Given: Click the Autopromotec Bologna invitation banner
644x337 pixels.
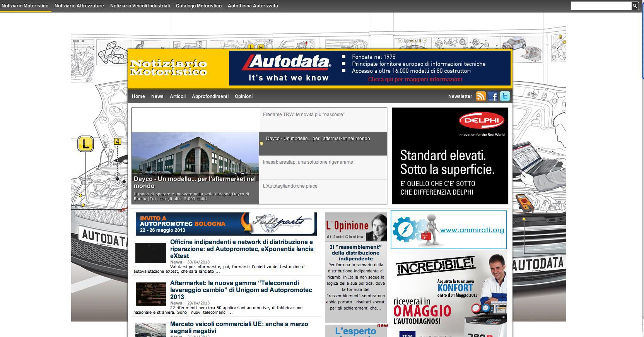Looking at the screenshot, I should pos(226,224).
